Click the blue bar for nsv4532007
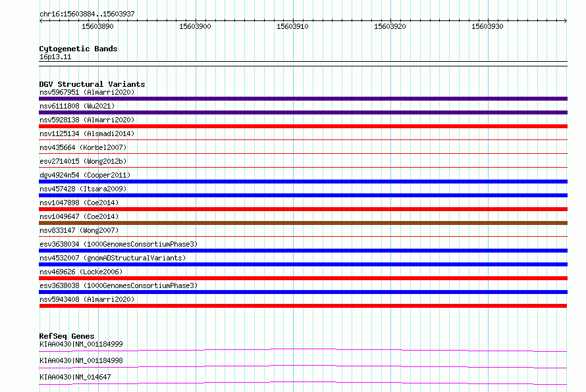The image size is (586, 392). 303,264
